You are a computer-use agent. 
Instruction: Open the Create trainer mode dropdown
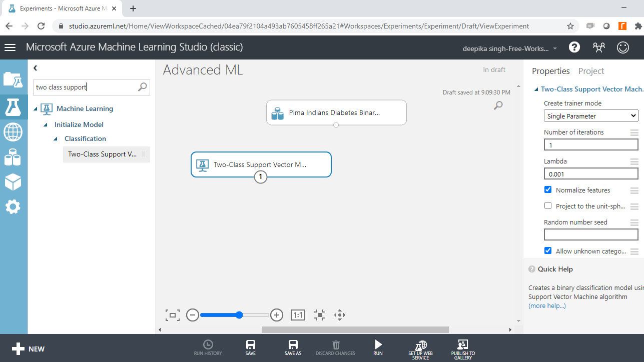point(591,116)
